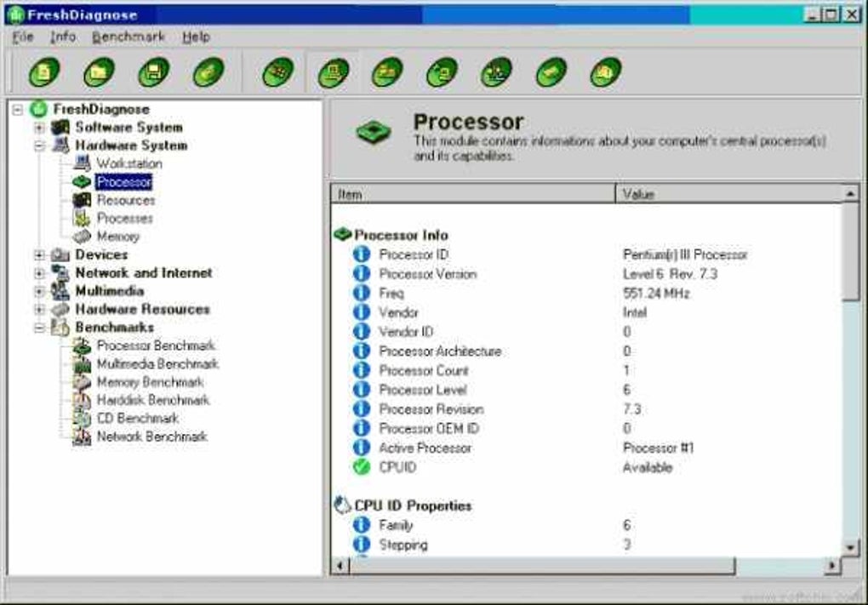Click the "Stepping" row label
Viewport: 868px width, 605px height.
tap(403, 545)
